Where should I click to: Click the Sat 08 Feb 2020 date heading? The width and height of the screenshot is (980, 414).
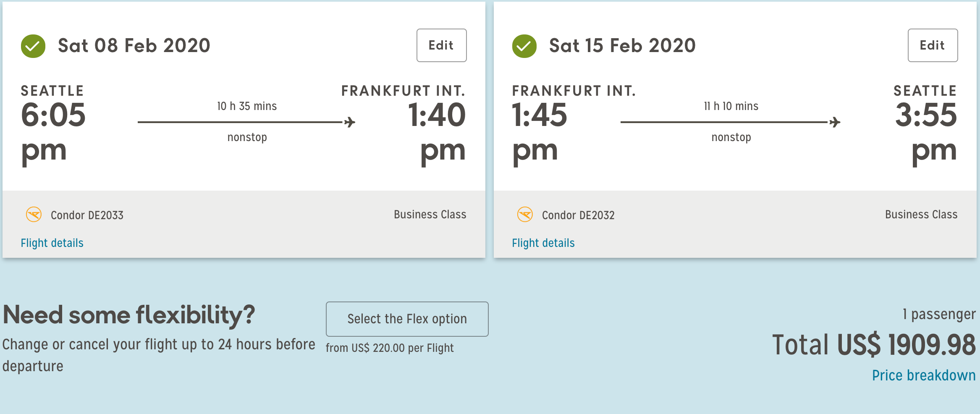click(134, 46)
